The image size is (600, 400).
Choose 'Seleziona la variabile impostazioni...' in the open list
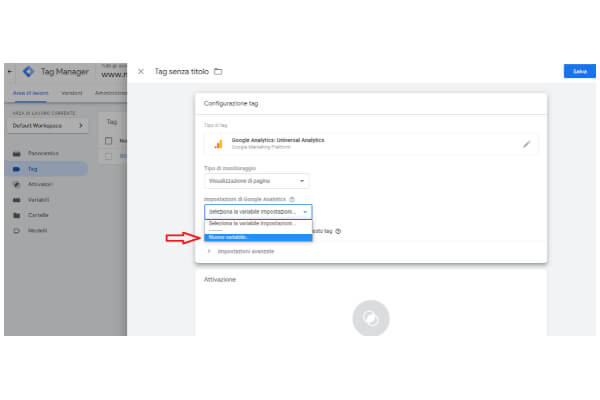coord(258,224)
